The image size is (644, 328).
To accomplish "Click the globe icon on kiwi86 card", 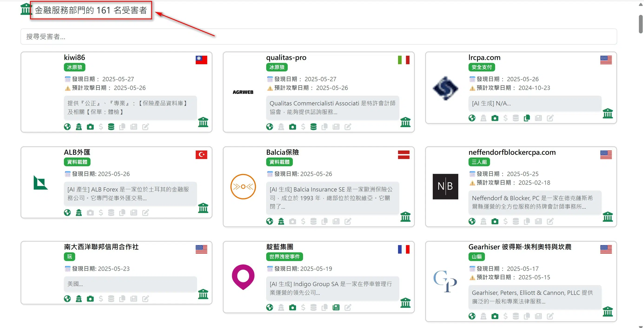I will coord(67,127).
